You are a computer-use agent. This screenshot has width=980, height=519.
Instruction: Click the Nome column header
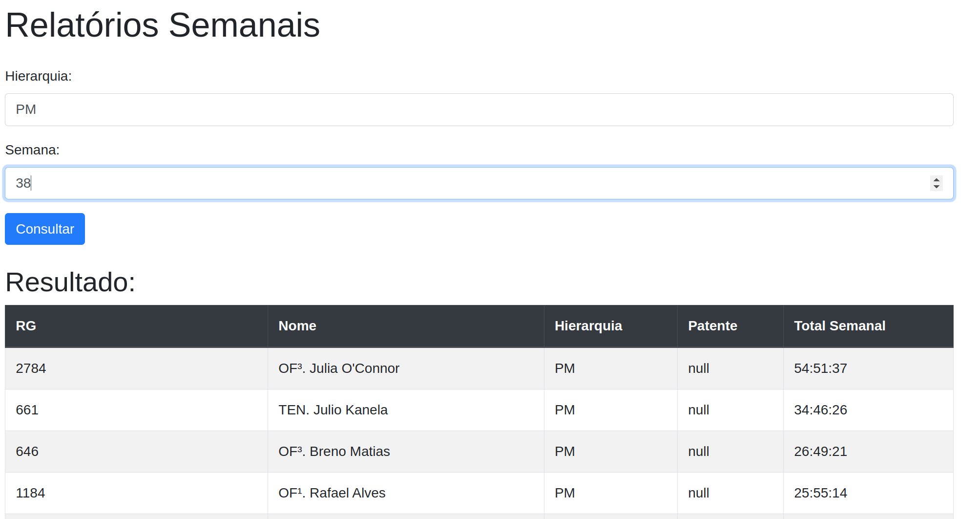(297, 326)
